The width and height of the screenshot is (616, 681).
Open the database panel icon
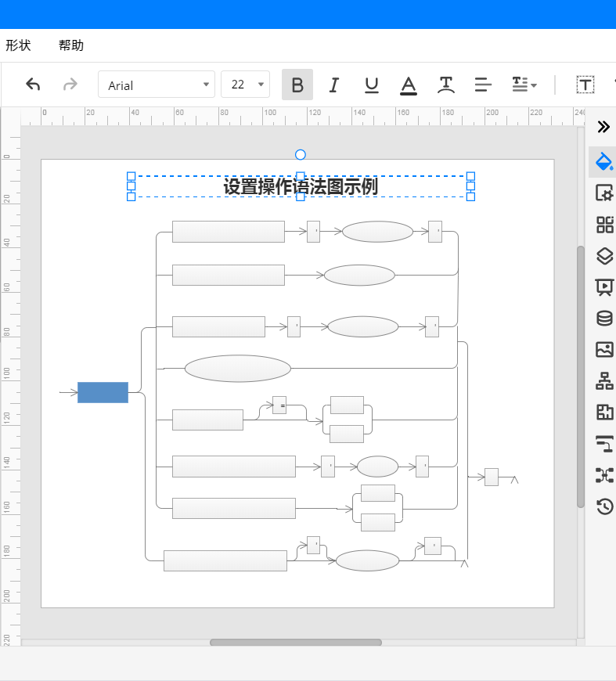click(604, 319)
